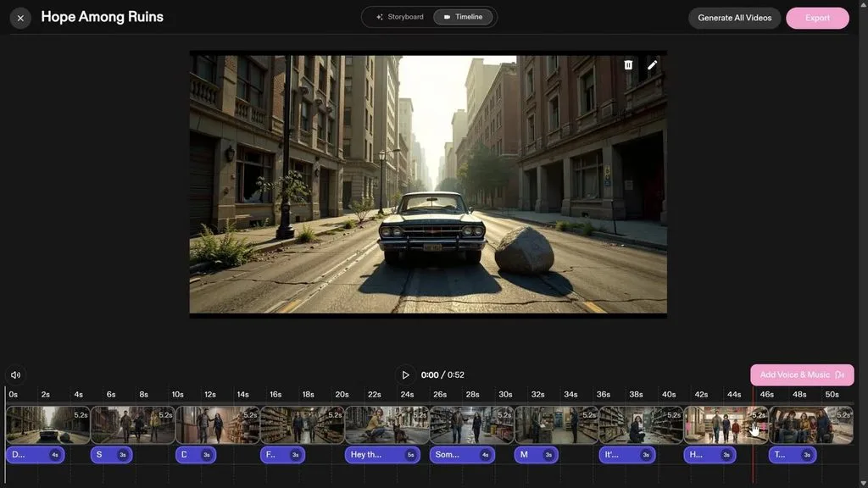The width and height of the screenshot is (868, 488).
Task: Open the 'D...' voice segment
Action: pos(35,455)
